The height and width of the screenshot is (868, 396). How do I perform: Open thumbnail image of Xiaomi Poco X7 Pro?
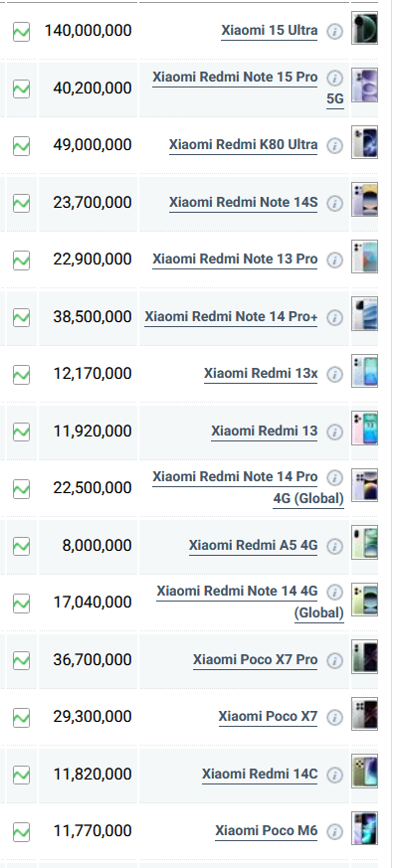[x=365, y=656]
